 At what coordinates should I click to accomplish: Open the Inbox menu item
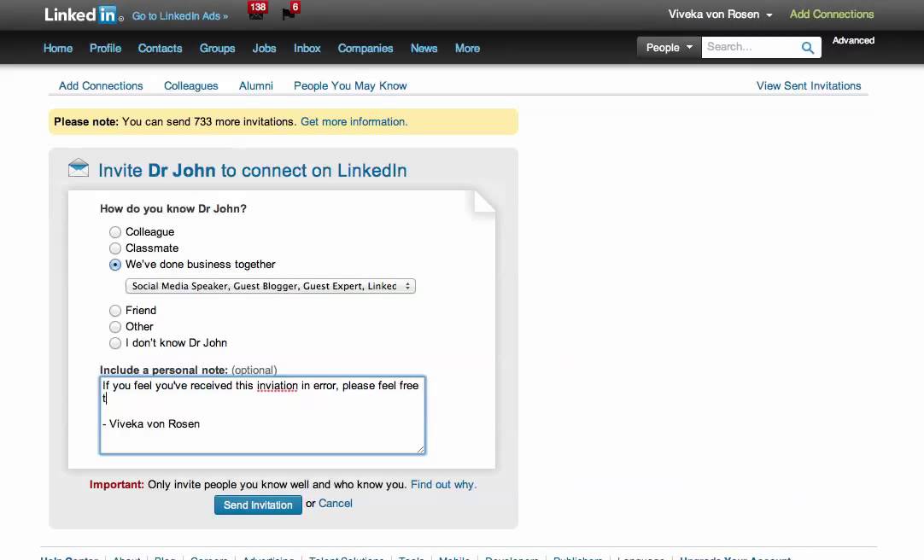[307, 49]
